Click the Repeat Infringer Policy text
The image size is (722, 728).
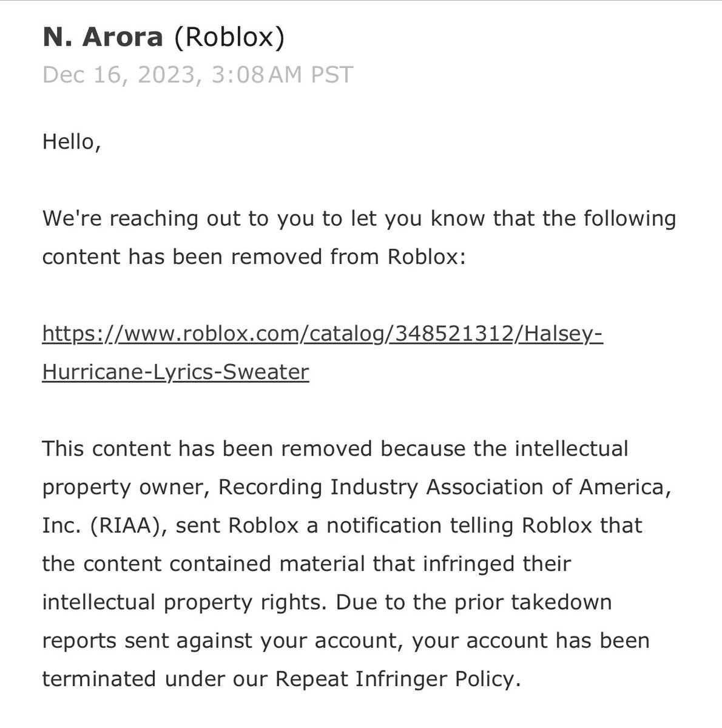(x=398, y=679)
